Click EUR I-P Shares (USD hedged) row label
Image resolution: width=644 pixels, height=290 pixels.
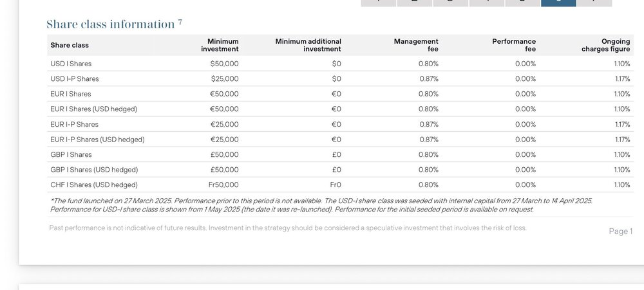point(97,140)
